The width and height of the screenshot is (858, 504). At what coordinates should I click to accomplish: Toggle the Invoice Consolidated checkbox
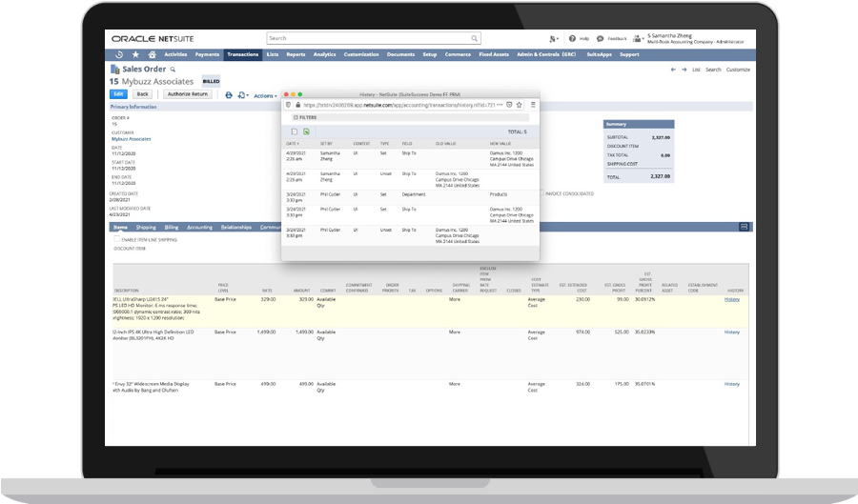pos(541,193)
